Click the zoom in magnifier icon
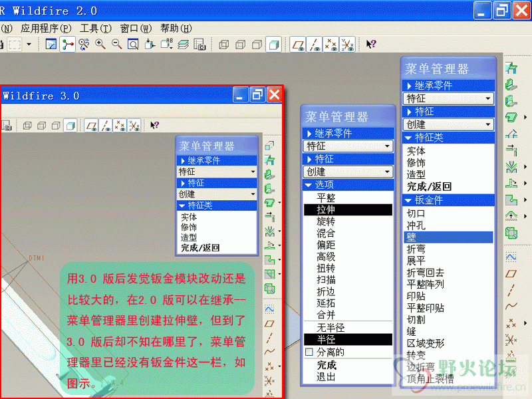 (x=100, y=44)
